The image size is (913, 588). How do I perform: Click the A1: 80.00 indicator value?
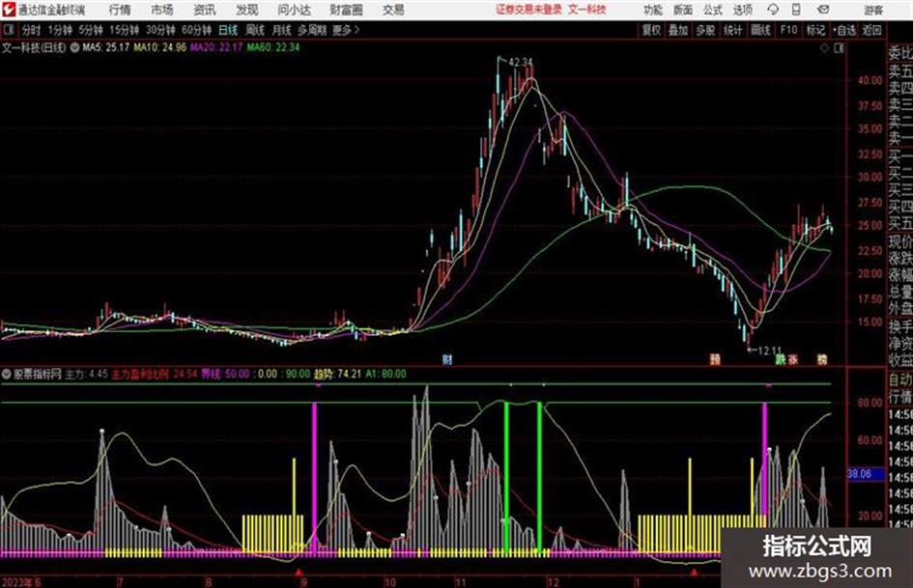[x=385, y=374]
